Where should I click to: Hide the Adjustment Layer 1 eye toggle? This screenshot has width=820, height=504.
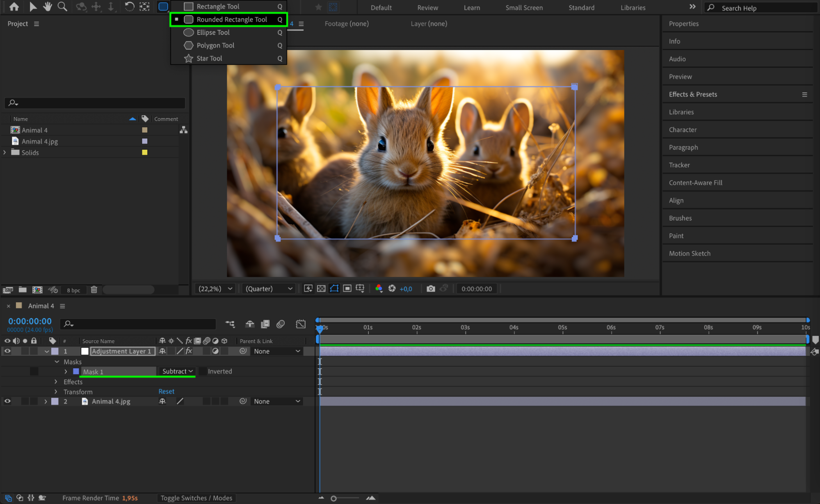point(7,351)
